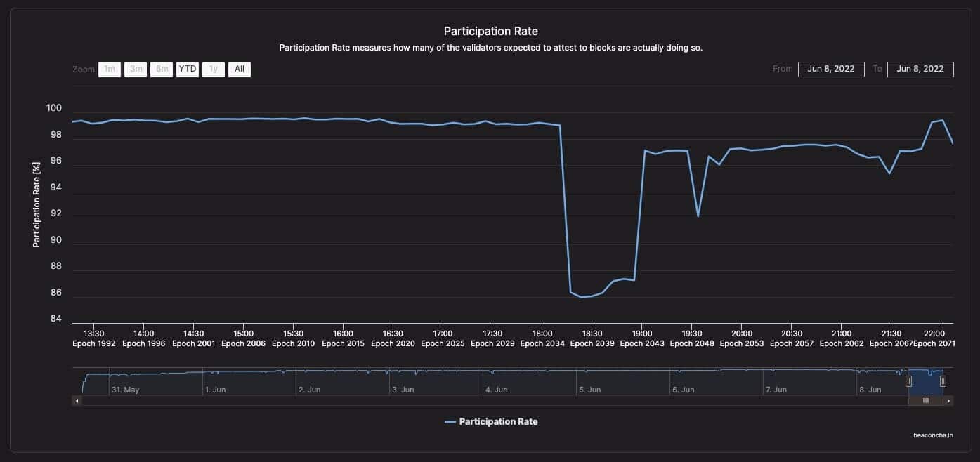
Task: Click the lowest dip point near 18:30
Action: coord(581,297)
